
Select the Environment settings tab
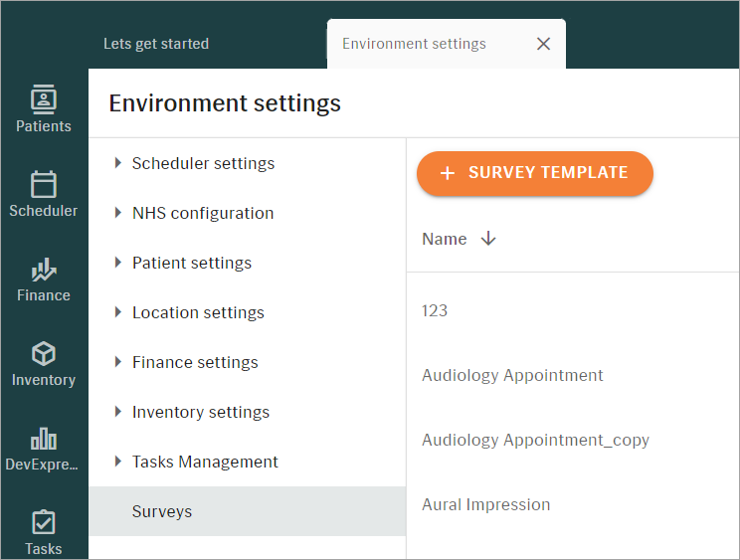[414, 44]
